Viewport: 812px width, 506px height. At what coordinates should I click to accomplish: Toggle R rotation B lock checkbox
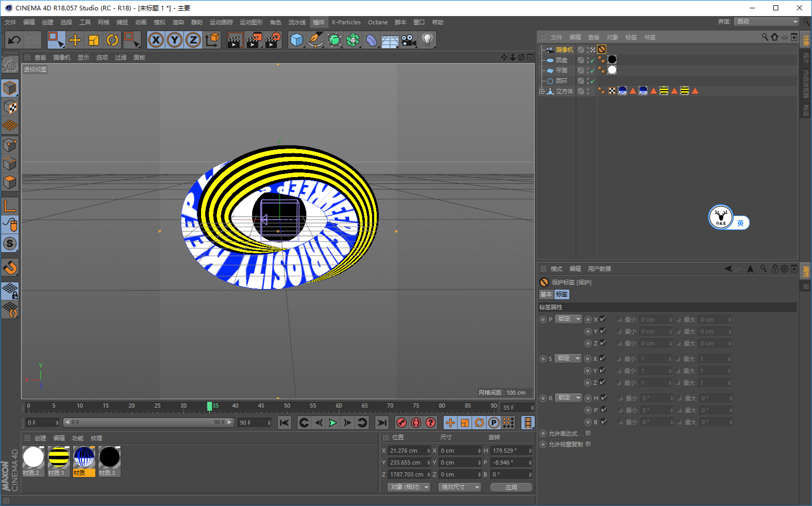coord(604,422)
